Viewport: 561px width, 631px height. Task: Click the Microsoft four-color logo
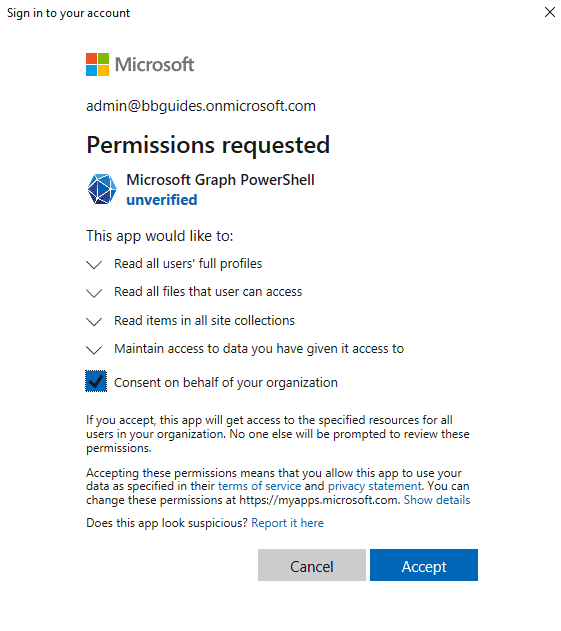click(x=97, y=64)
